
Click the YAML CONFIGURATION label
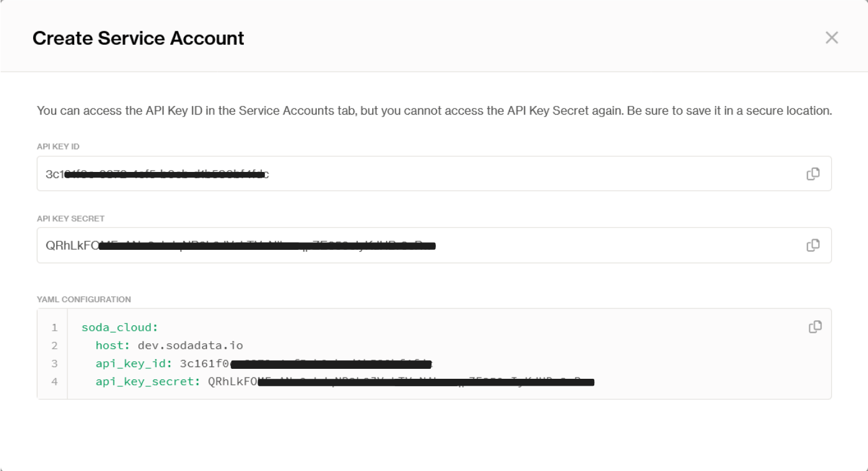click(84, 300)
